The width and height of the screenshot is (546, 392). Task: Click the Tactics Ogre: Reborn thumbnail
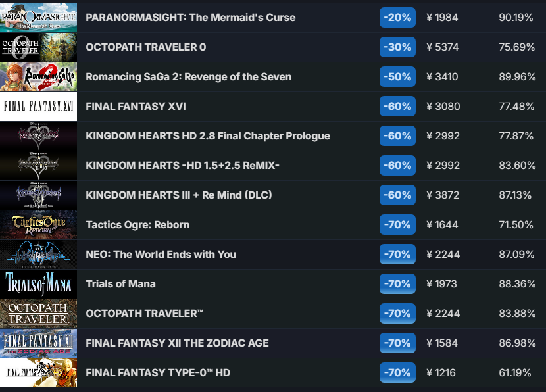click(38, 225)
